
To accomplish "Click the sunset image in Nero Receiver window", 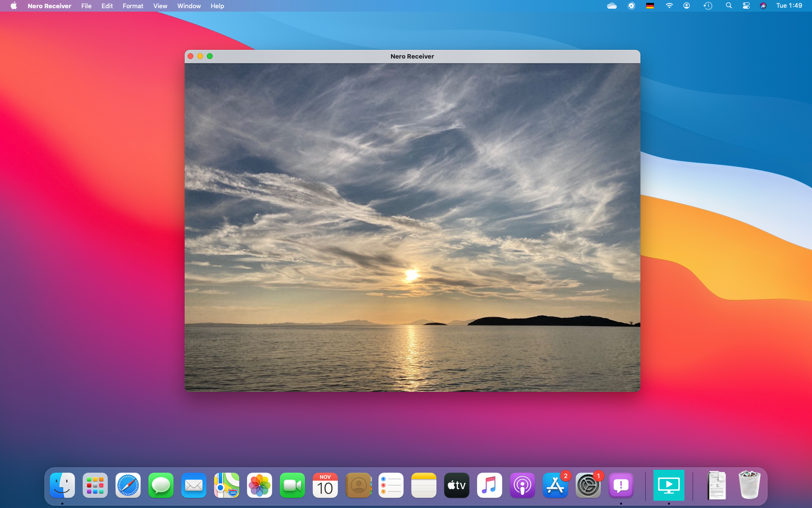I will point(412,227).
